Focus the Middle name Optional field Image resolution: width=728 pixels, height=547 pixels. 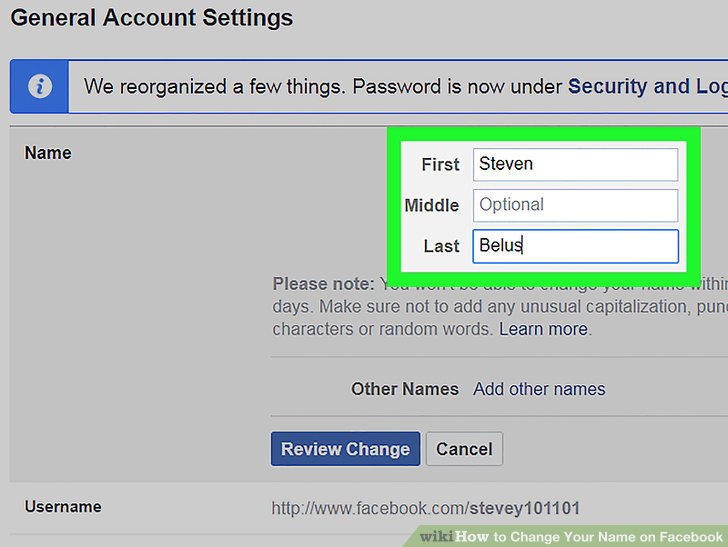pos(575,205)
